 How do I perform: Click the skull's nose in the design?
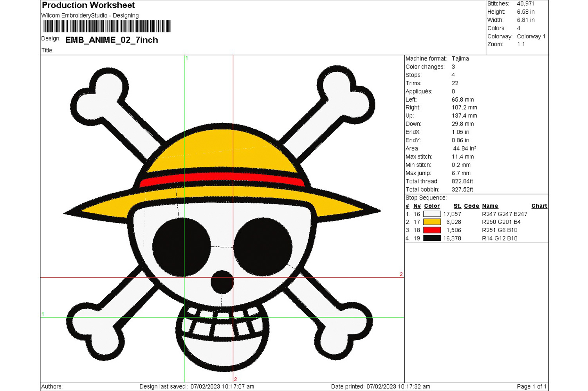tap(222, 282)
